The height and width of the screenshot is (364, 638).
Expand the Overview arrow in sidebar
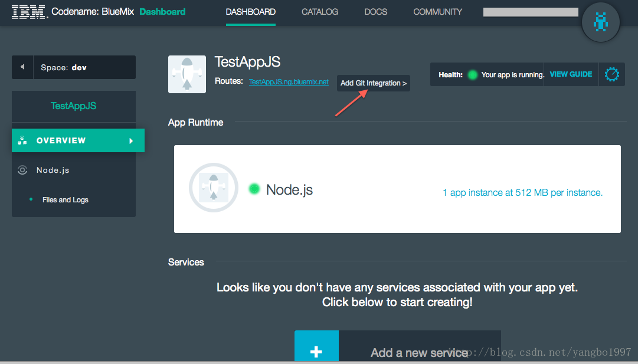(131, 141)
